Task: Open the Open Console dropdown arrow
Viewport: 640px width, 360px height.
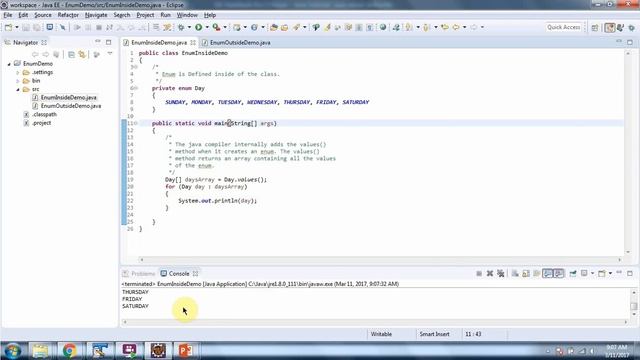Action: tap(610, 273)
